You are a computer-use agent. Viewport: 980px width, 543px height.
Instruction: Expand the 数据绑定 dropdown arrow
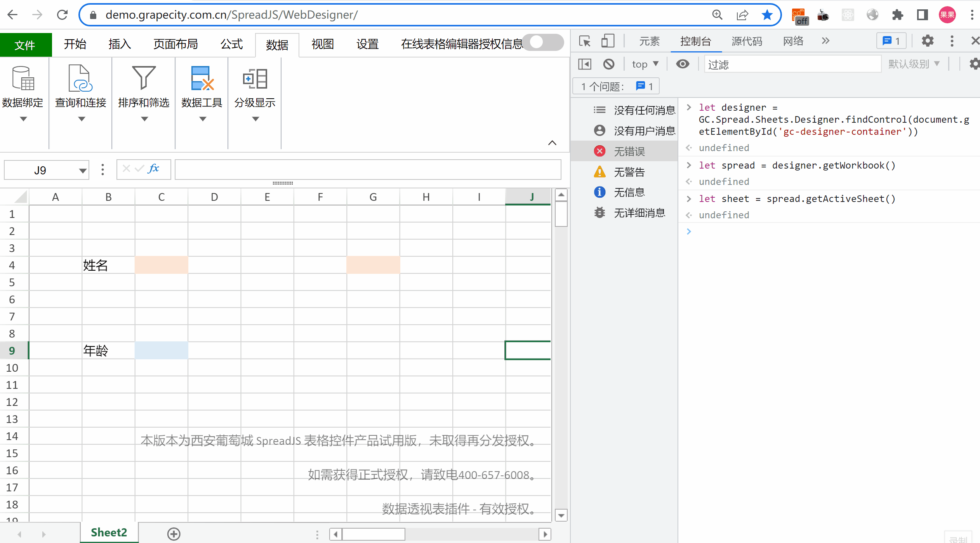[x=23, y=119]
